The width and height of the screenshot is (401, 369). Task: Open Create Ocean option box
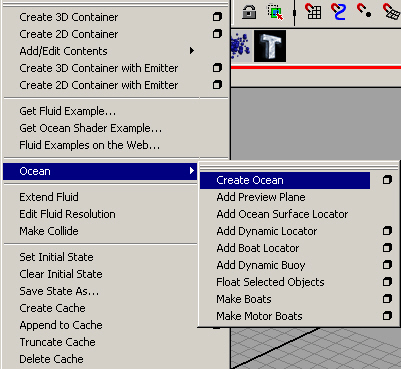coord(387,180)
